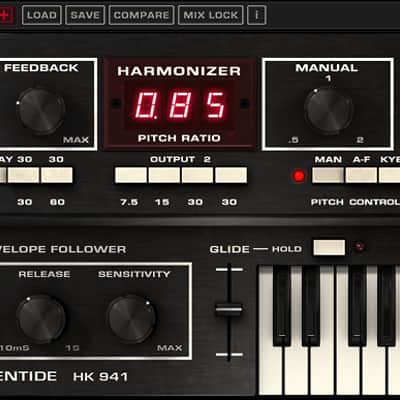This screenshot has width=400, height=400.
Task: Click the red plus icon at top left
Action: 6,15
